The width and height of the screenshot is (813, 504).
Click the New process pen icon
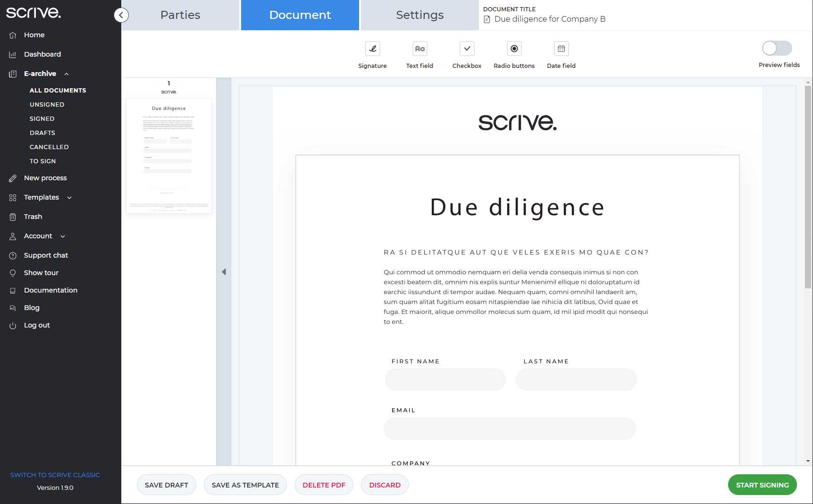click(13, 178)
